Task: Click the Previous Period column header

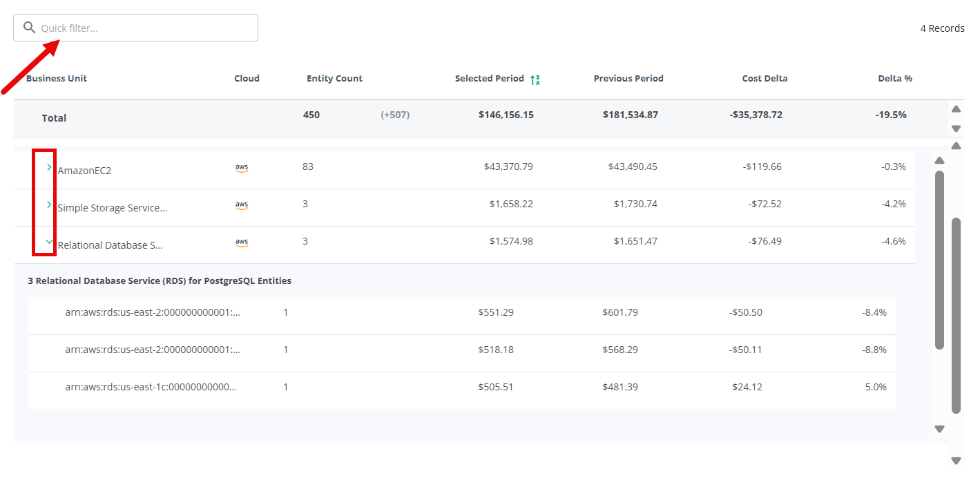Action: point(628,79)
